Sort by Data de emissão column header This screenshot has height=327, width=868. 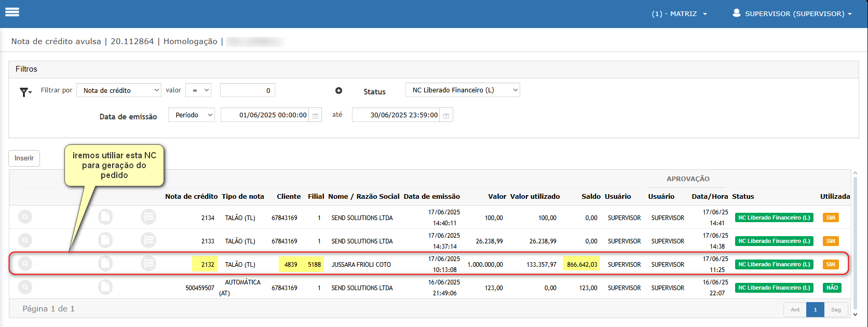point(432,197)
